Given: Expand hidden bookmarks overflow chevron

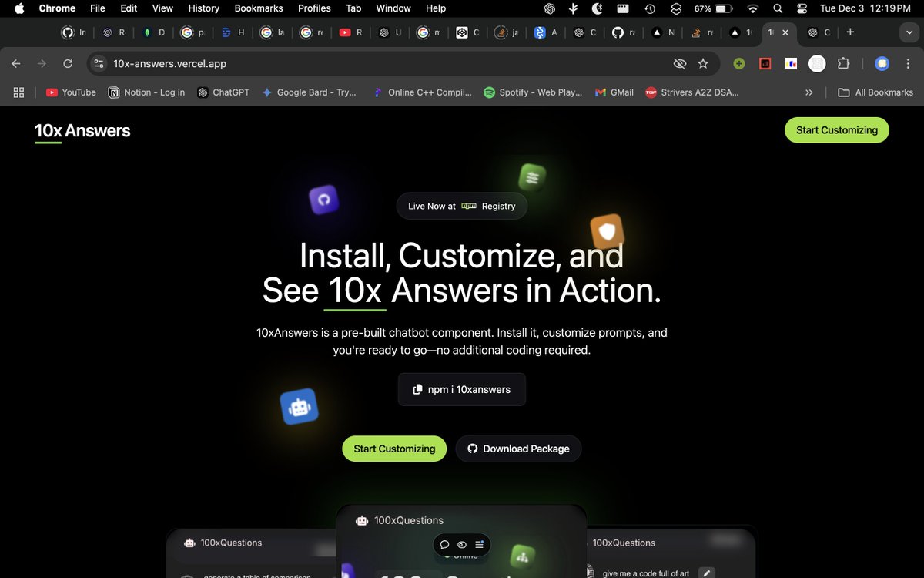Looking at the screenshot, I should pos(808,92).
